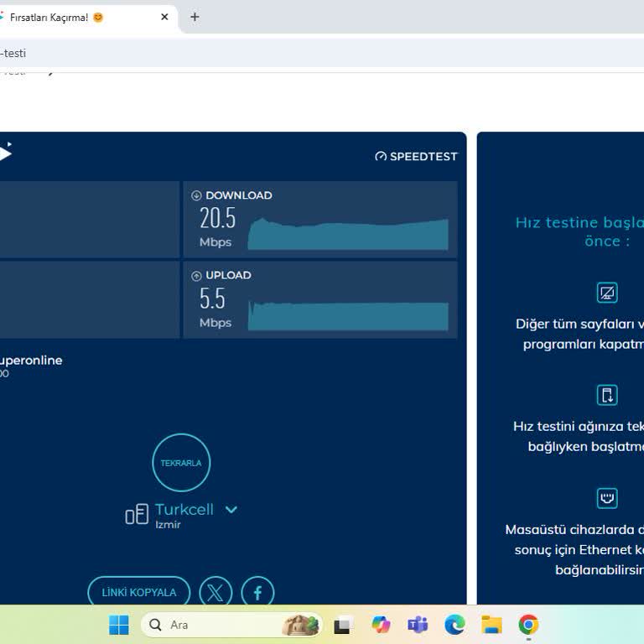
Task: Share result via Facebook icon
Action: [x=257, y=593]
